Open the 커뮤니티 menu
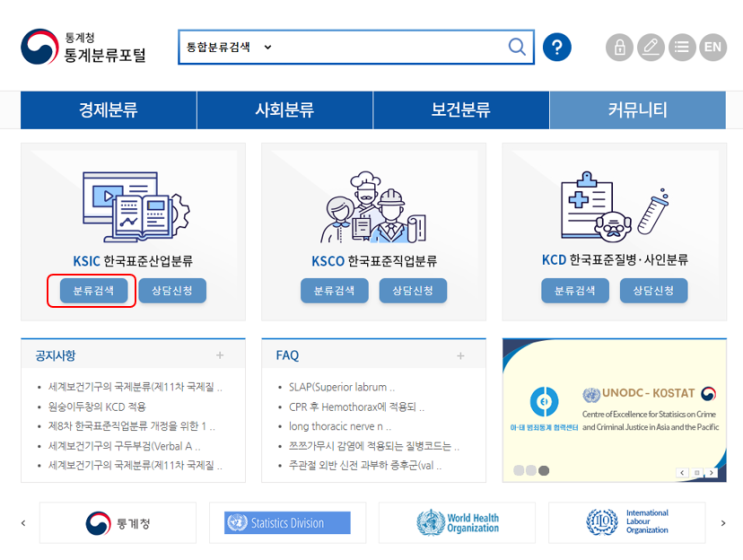Viewport: 743px width, 560px height. pyautogui.click(x=638, y=110)
